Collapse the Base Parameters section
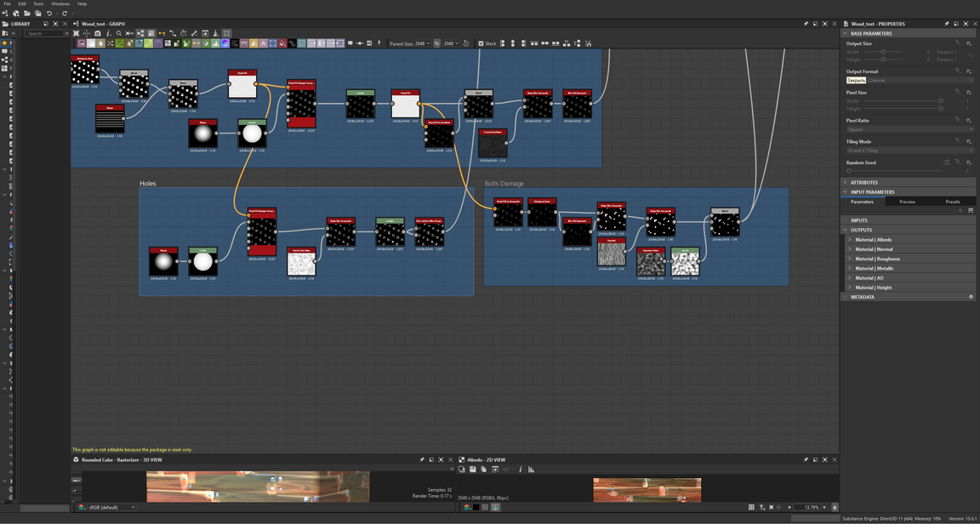Image resolution: width=980 pixels, height=524 pixels. [846, 33]
